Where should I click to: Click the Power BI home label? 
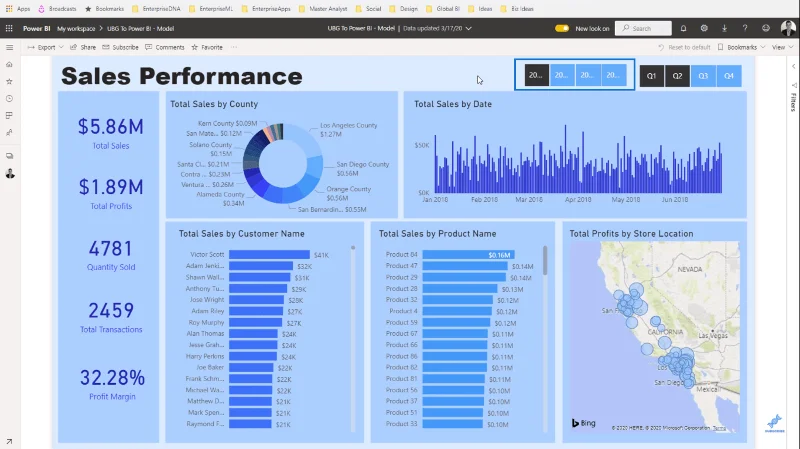[36, 29]
